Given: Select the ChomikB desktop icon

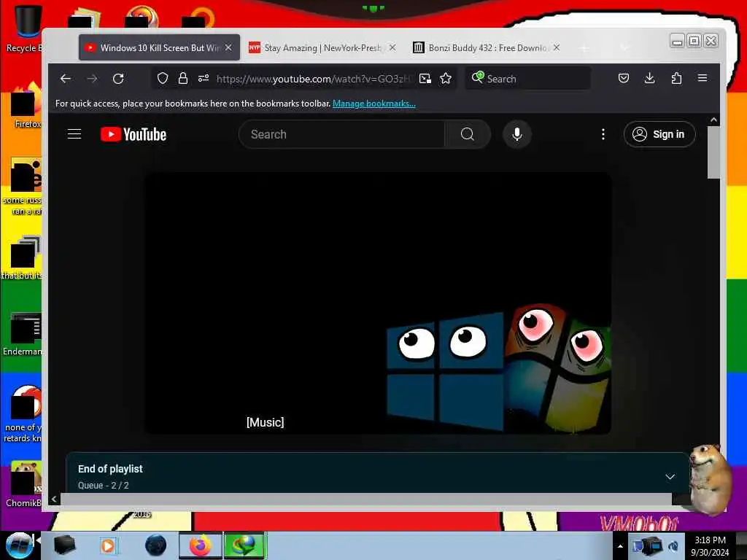Looking at the screenshot, I should 24,483.
